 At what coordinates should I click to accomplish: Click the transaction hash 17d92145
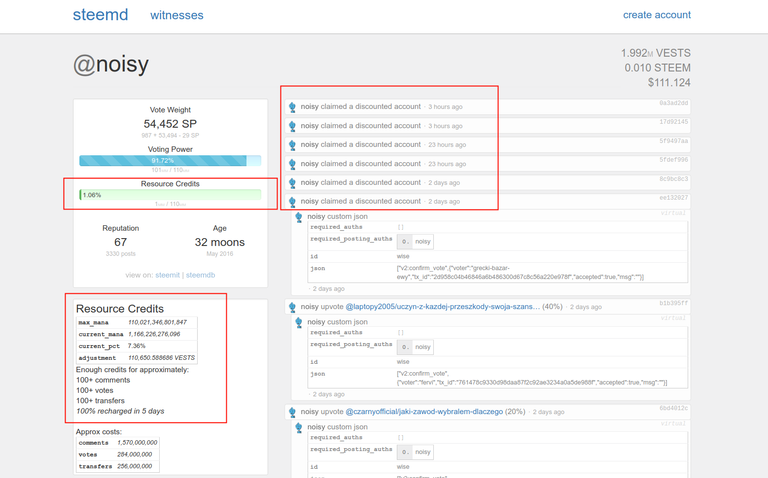click(673, 122)
